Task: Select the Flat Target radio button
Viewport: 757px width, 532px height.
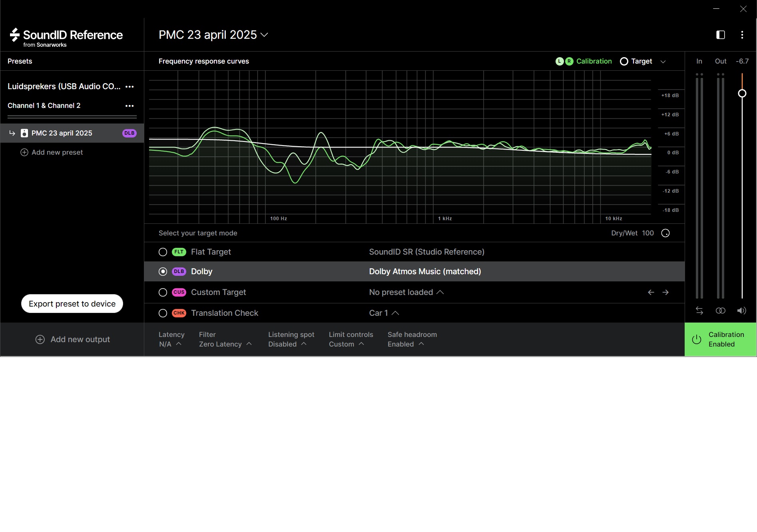Action: tap(163, 252)
